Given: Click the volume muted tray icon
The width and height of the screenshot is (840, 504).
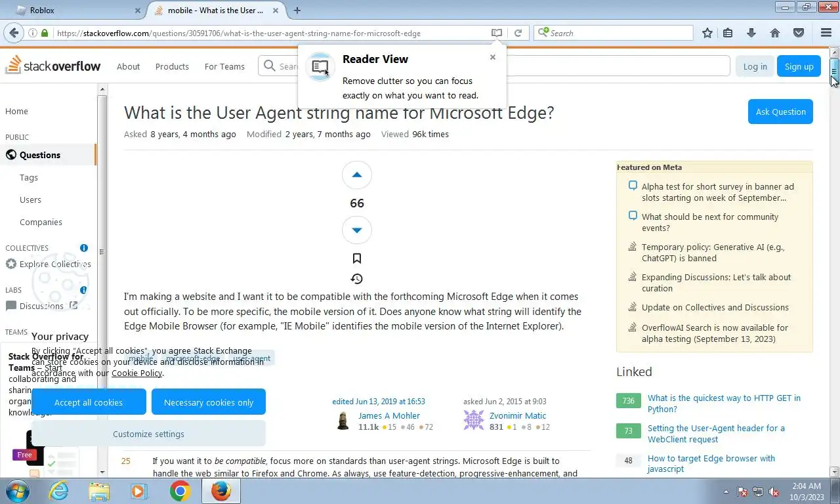Looking at the screenshot, I should pos(774,492).
